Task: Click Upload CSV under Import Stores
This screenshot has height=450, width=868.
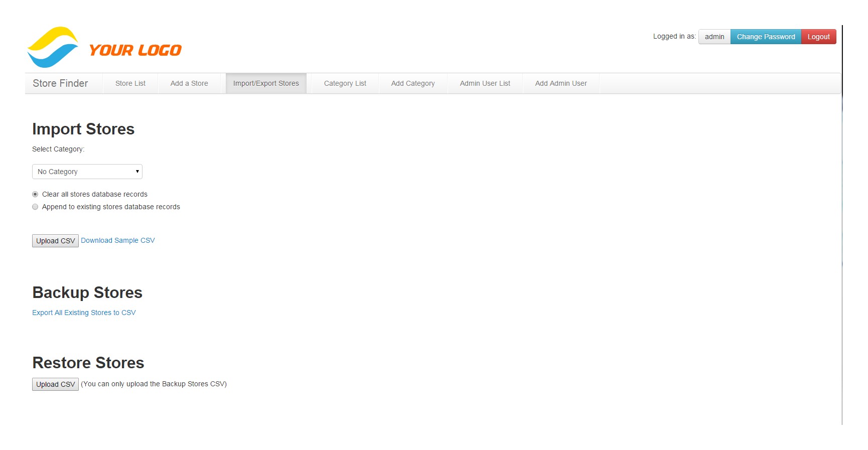Action: point(55,241)
